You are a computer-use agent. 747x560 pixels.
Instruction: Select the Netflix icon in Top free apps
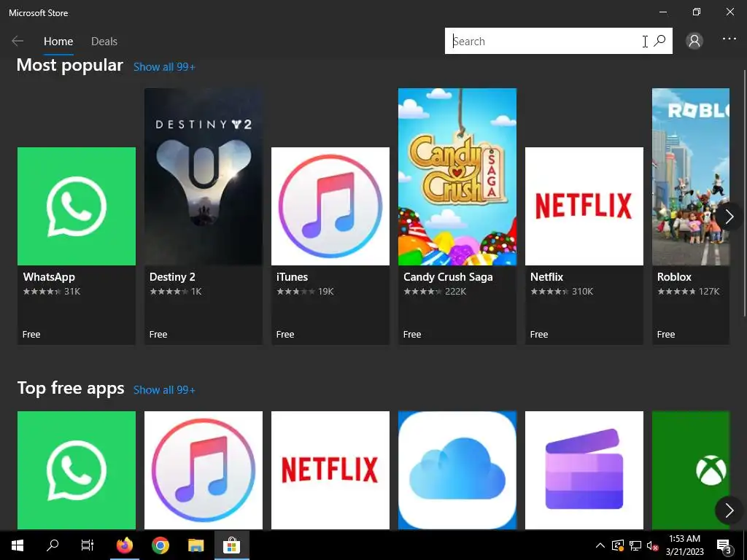[330, 470]
